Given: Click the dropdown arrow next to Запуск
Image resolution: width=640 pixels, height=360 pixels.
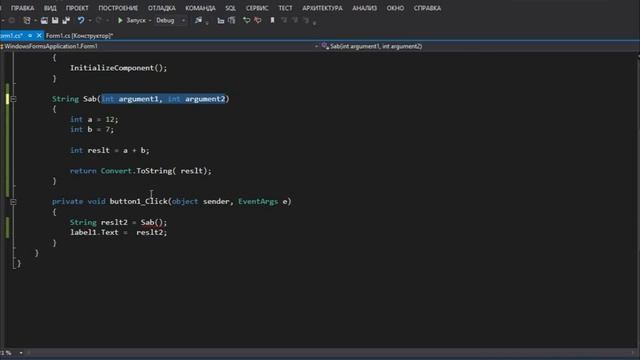Looking at the screenshot, I should [150, 20].
